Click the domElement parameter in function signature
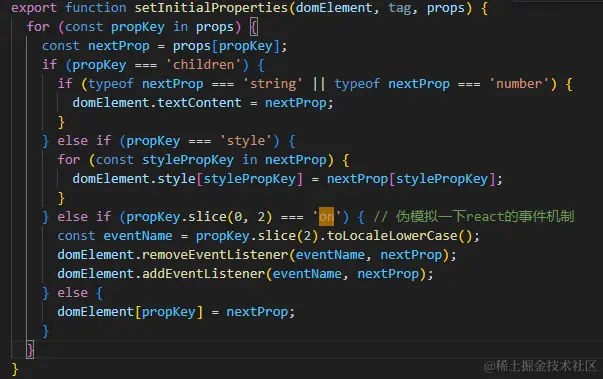Screen dimensions: 603x379 point(334,8)
